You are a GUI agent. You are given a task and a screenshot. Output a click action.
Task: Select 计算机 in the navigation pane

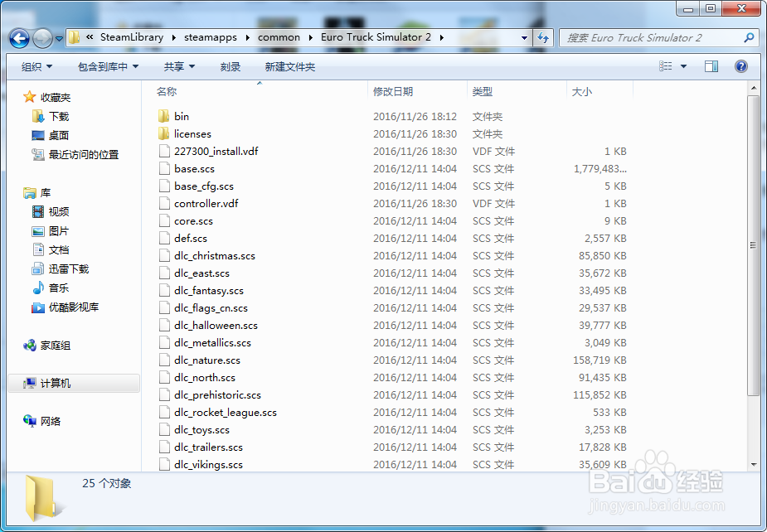(x=74, y=384)
